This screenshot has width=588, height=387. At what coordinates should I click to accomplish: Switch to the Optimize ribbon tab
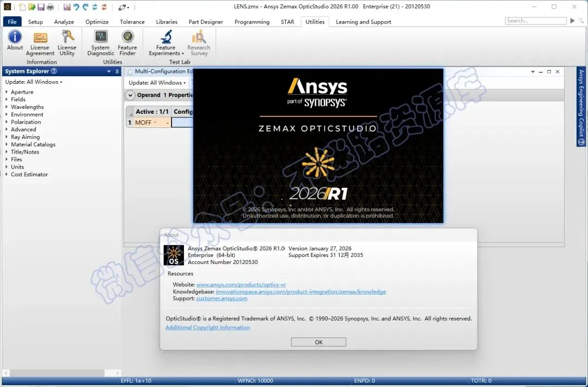coord(97,22)
